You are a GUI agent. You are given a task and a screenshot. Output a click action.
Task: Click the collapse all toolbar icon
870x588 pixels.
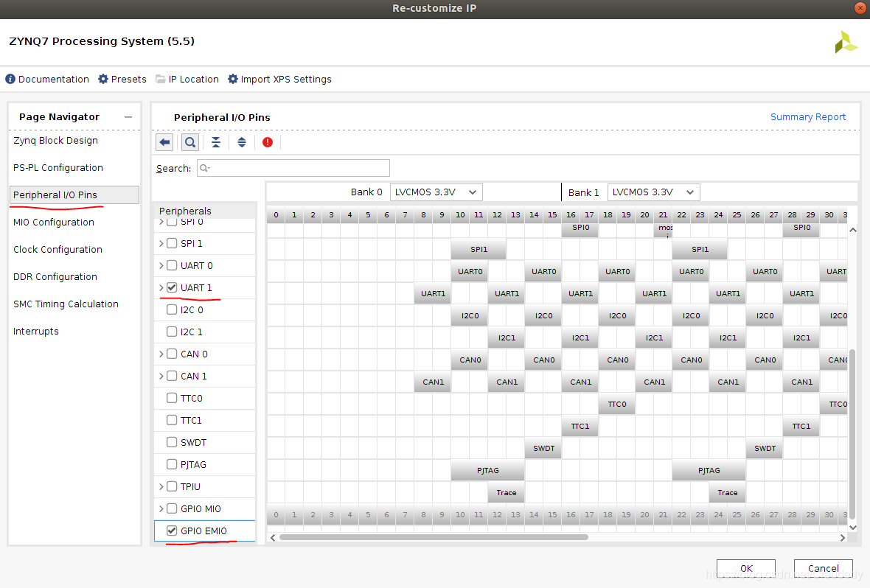tap(216, 142)
